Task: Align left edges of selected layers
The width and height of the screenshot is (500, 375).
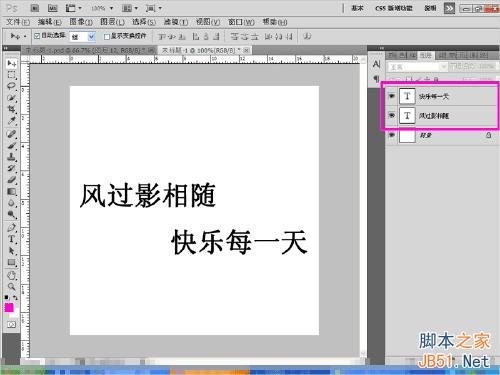Action: (196, 36)
